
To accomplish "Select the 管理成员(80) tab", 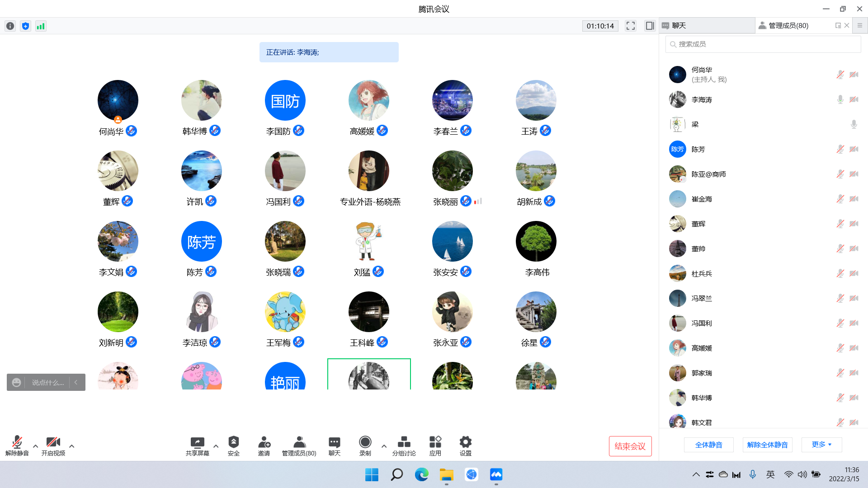I will (x=788, y=26).
